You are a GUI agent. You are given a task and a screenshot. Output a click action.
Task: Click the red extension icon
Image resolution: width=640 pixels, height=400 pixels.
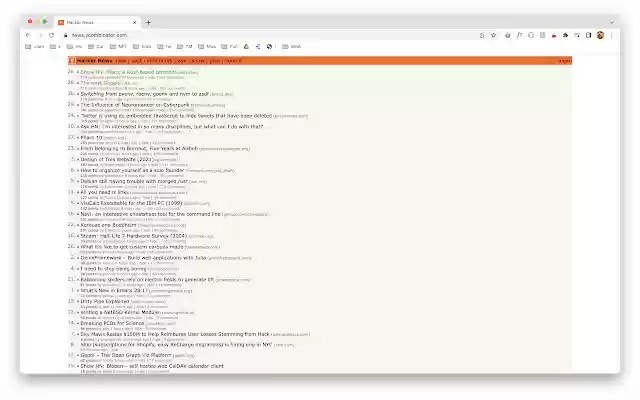click(554, 36)
